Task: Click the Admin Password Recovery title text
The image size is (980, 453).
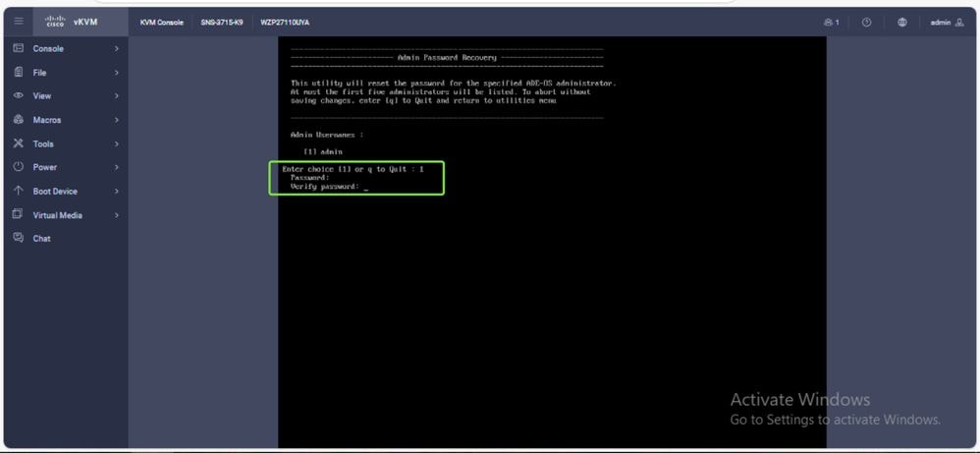Action: (x=447, y=58)
